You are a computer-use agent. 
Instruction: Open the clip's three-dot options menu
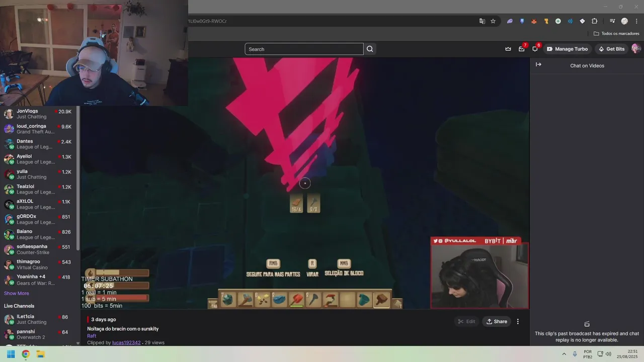[518, 321]
